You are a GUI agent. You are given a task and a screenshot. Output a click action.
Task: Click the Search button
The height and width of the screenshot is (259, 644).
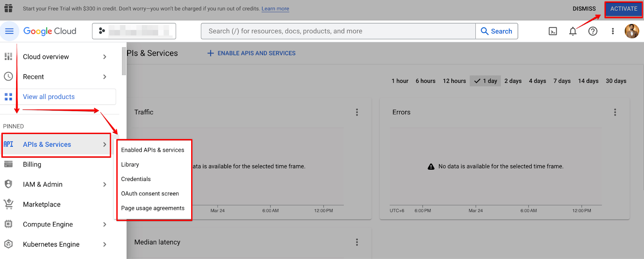497,31
